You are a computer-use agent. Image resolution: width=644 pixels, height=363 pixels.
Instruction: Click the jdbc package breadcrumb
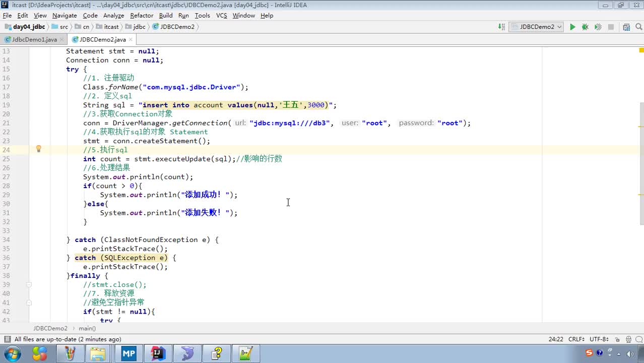coord(136,27)
